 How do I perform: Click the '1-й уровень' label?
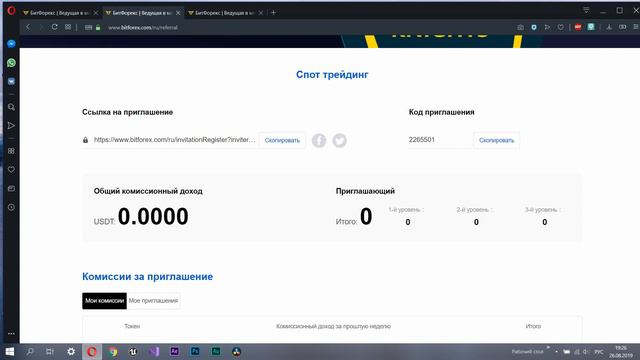pyautogui.click(x=406, y=209)
